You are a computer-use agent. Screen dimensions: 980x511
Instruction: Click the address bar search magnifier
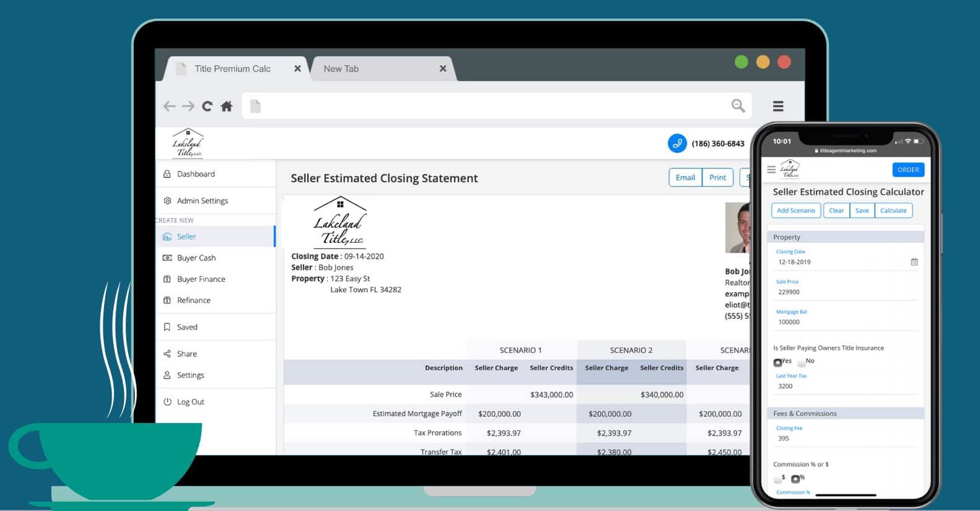(738, 106)
